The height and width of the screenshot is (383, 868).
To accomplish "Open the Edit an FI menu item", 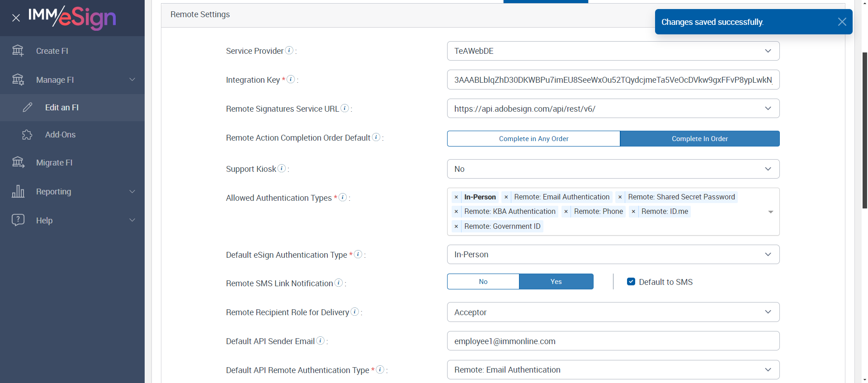I will coord(62,108).
